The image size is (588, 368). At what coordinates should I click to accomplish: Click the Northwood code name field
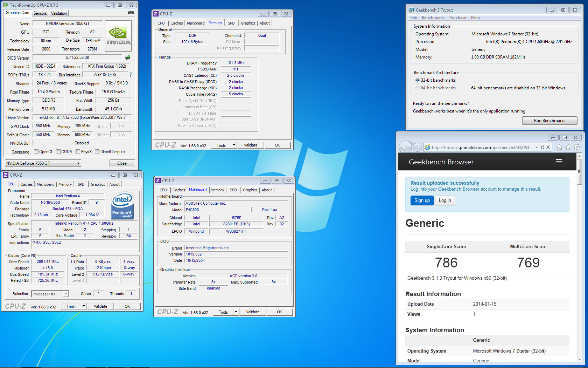(x=50, y=203)
